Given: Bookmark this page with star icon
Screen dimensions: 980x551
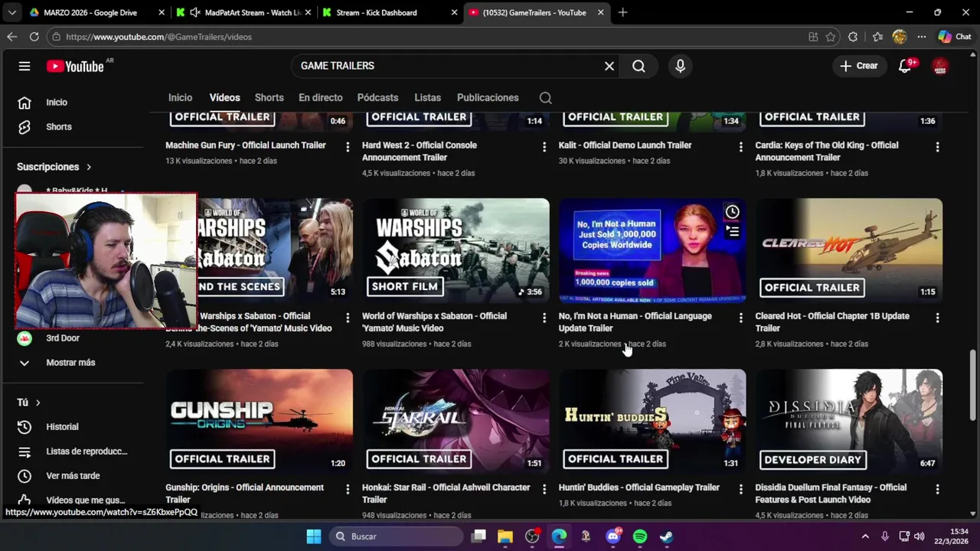Looking at the screenshot, I should [x=831, y=37].
